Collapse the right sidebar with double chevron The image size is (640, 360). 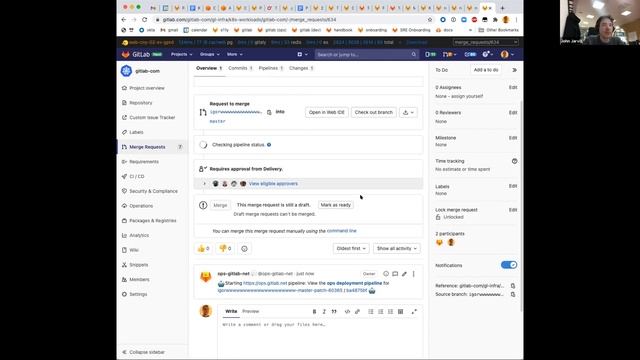[x=514, y=70]
